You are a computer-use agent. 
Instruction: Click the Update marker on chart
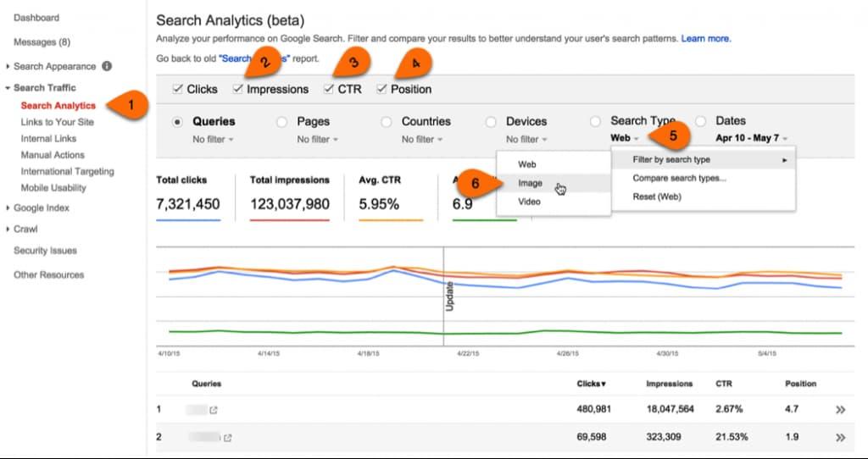[449, 296]
